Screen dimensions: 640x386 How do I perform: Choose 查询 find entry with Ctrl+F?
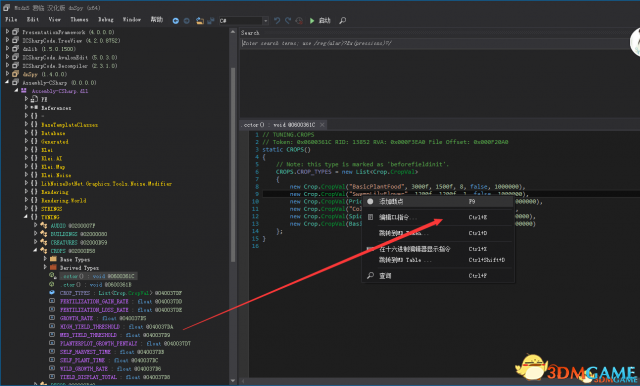click(x=438, y=276)
